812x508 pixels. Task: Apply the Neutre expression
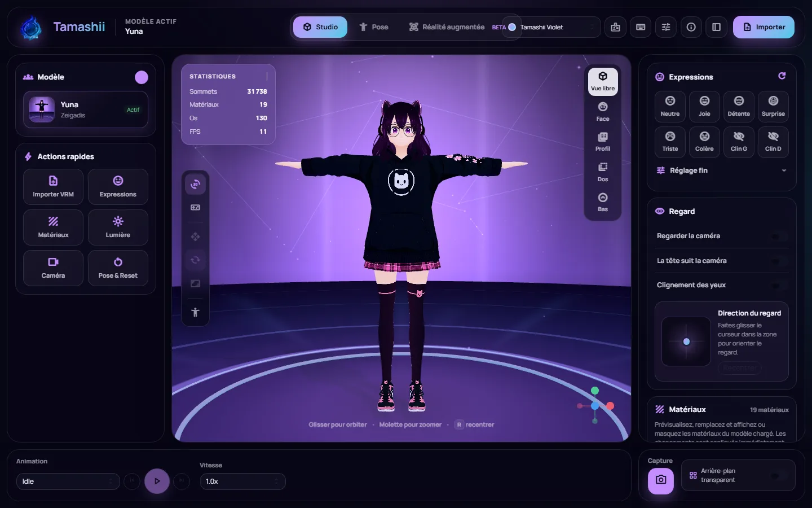[670, 106]
